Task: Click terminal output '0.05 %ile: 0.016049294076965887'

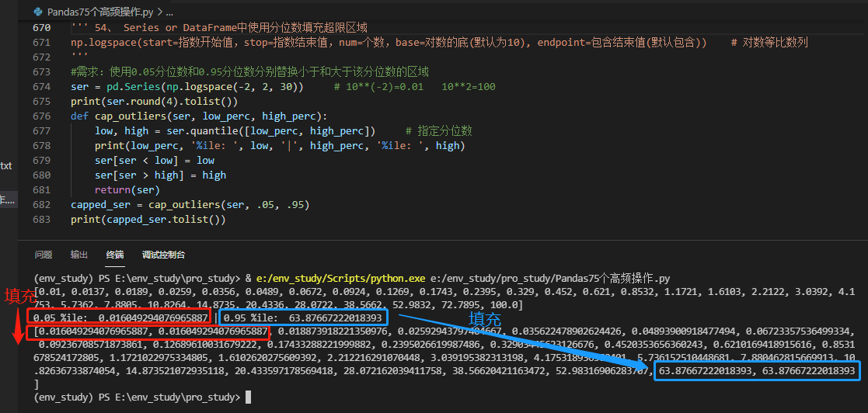Action: tap(121, 318)
